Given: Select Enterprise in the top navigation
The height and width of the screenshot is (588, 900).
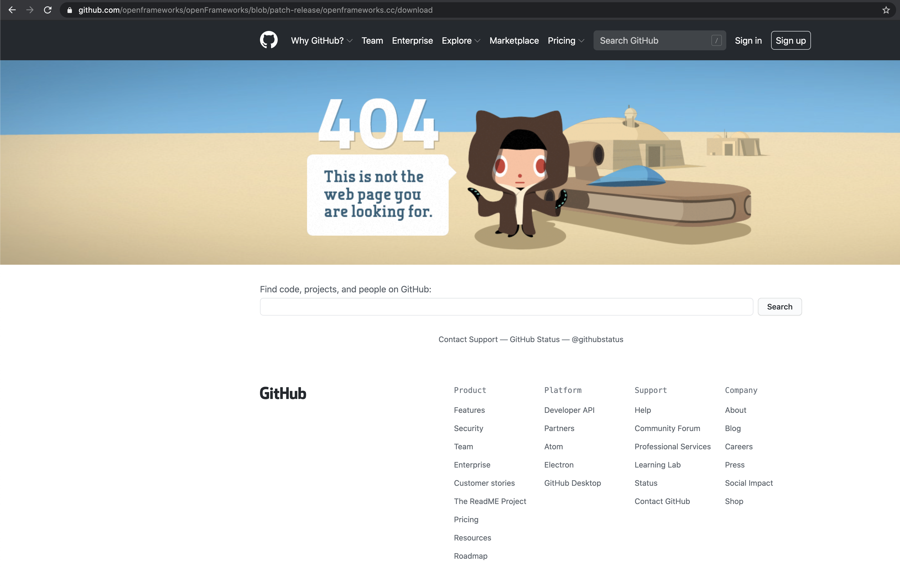Looking at the screenshot, I should [x=412, y=40].
